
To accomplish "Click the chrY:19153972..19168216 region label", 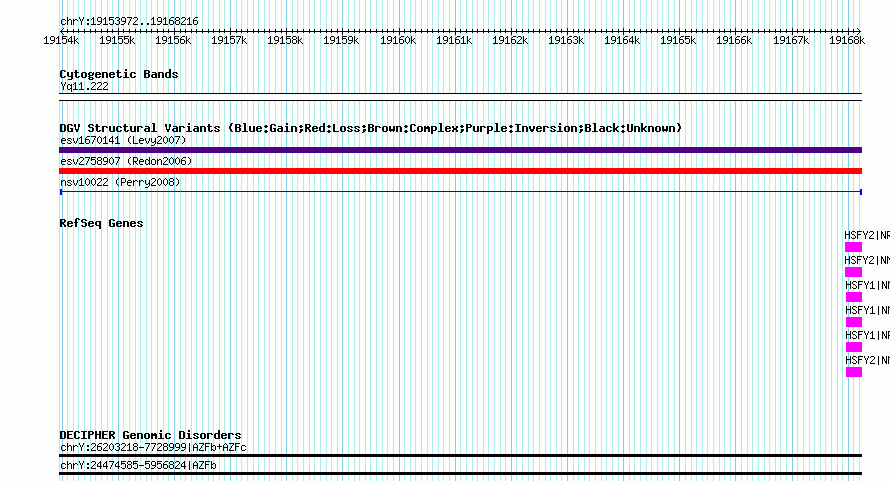I will [x=129, y=22].
